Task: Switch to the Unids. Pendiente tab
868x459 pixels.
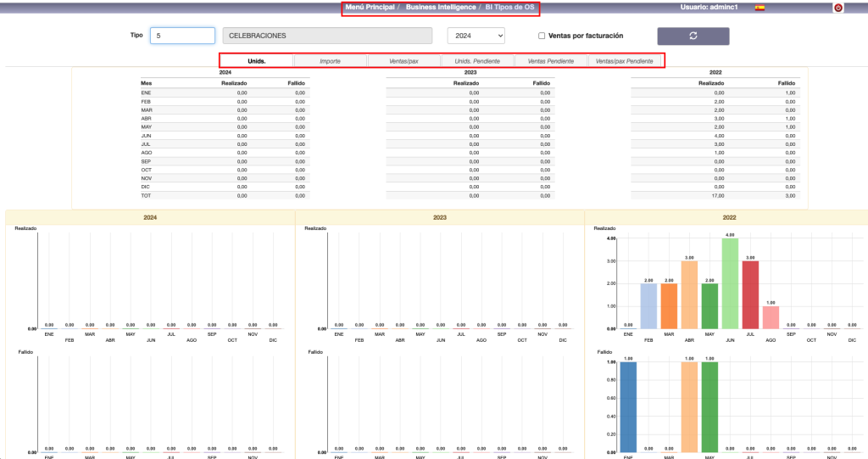Action: coord(477,61)
